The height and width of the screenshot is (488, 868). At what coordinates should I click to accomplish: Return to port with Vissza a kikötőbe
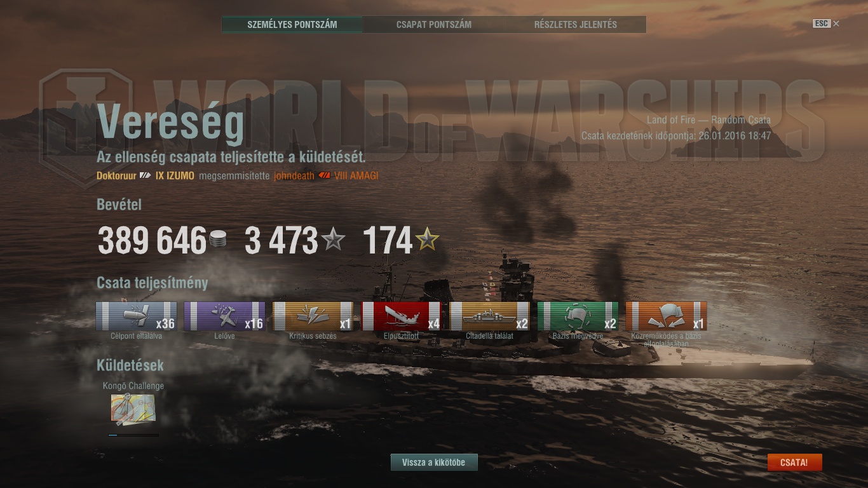click(x=434, y=463)
